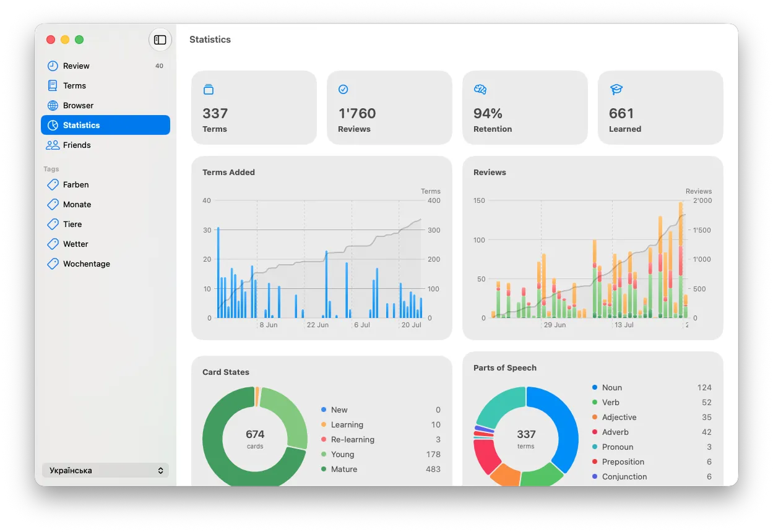Select the Wetter tag
This screenshot has width=773, height=532.
pyautogui.click(x=105, y=244)
